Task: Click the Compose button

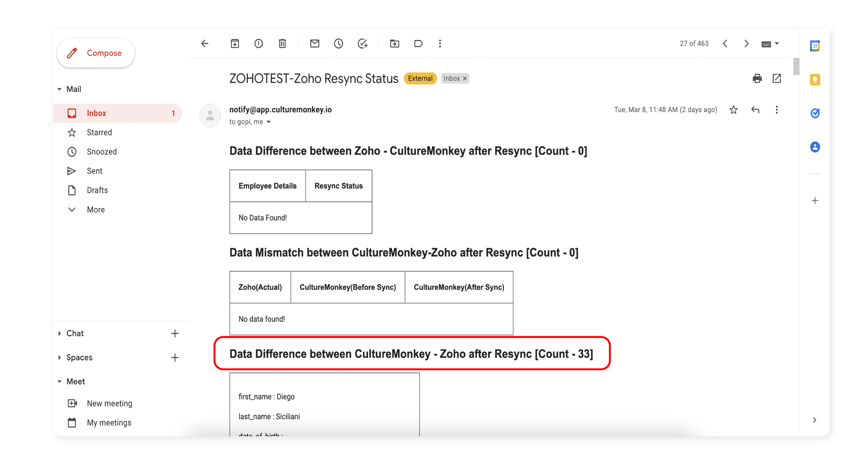Action: pyautogui.click(x=96, y=53)
